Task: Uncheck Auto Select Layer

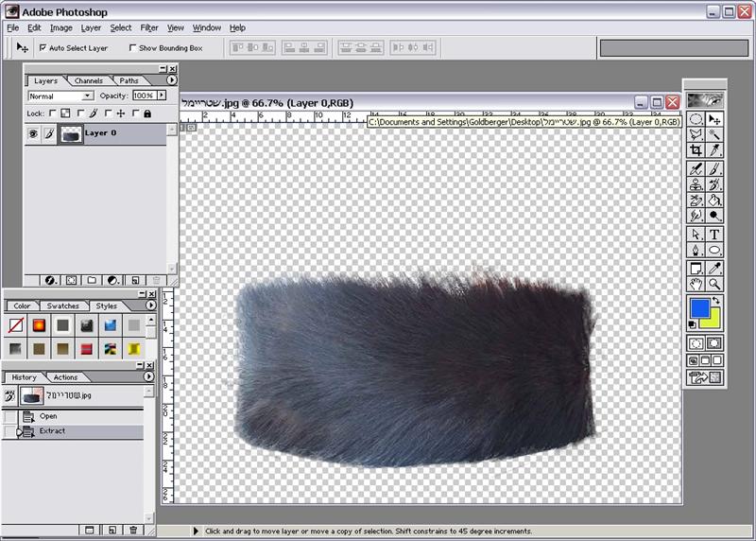Action: point(43,47)
